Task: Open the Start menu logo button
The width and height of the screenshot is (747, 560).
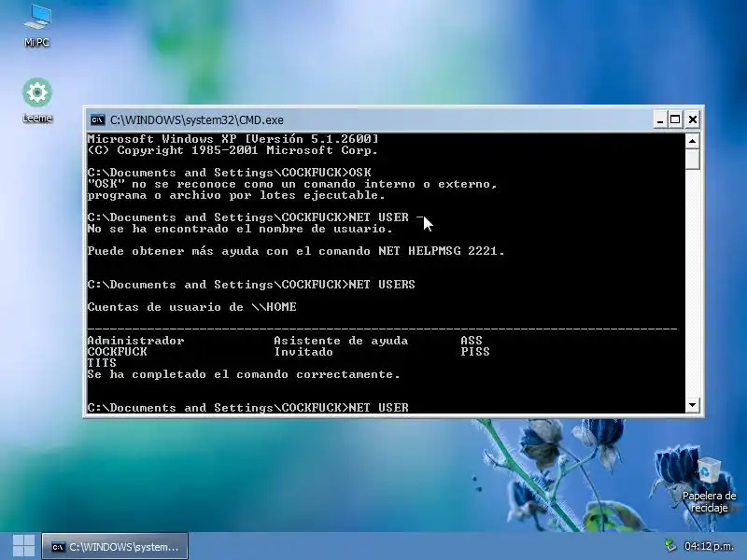Action: 23,546
